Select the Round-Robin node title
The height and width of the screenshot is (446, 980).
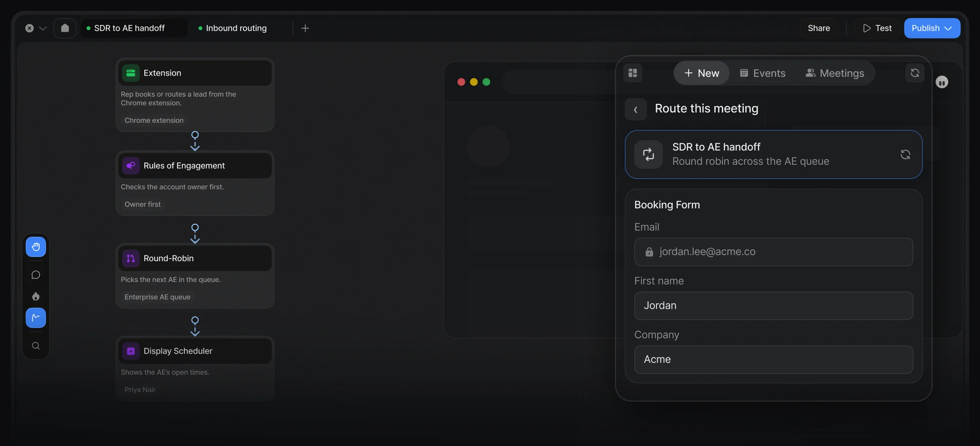168,258
